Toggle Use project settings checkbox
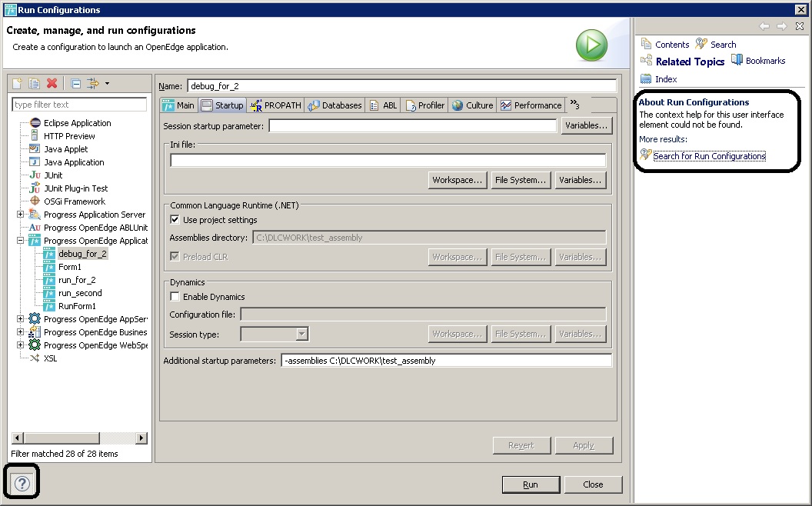 point(175,220)
